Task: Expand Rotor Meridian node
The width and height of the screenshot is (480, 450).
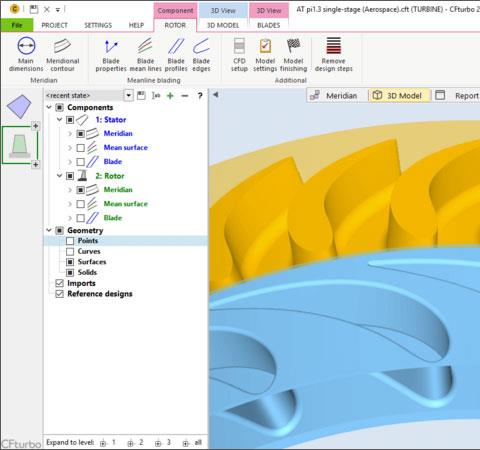Action: pyautogui.click(x=70, y=190)
